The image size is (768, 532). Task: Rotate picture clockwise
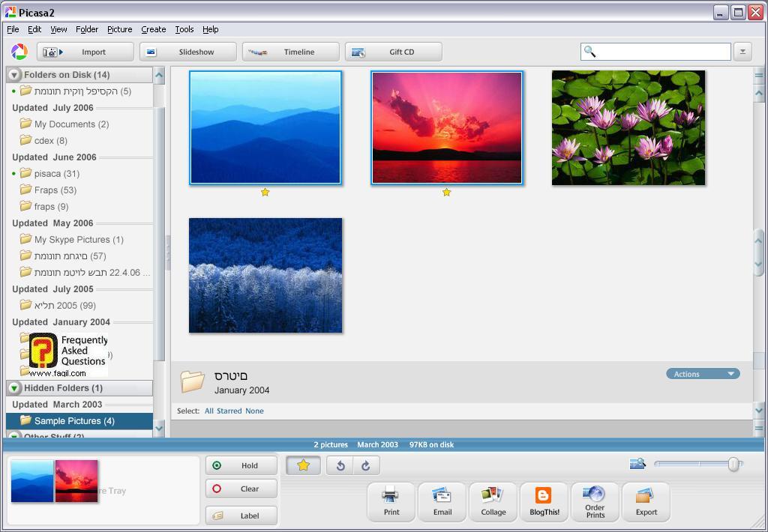coord(366,465)
